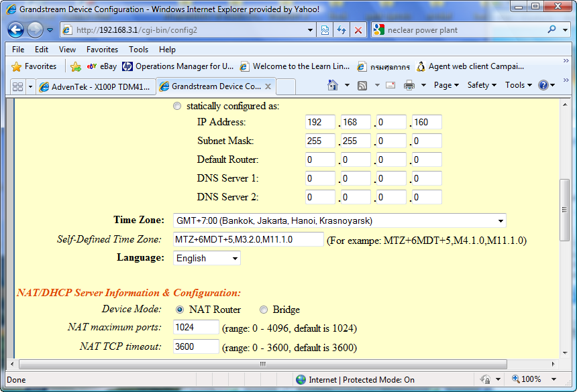Image resolution: width=577 pixels, height=392 pixels.
Task: Click the first Default Router octet field
Action: pyautogui.click(x=320, y=159)
